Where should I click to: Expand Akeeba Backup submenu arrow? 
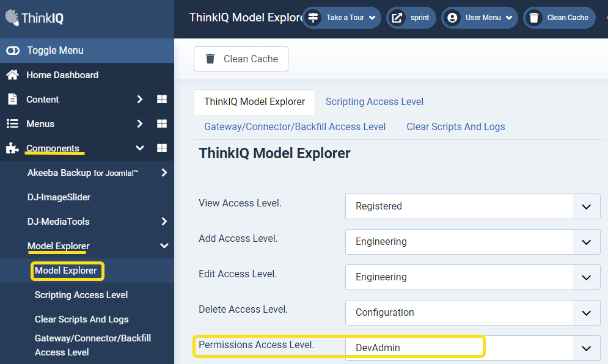(x=164, y=172)
